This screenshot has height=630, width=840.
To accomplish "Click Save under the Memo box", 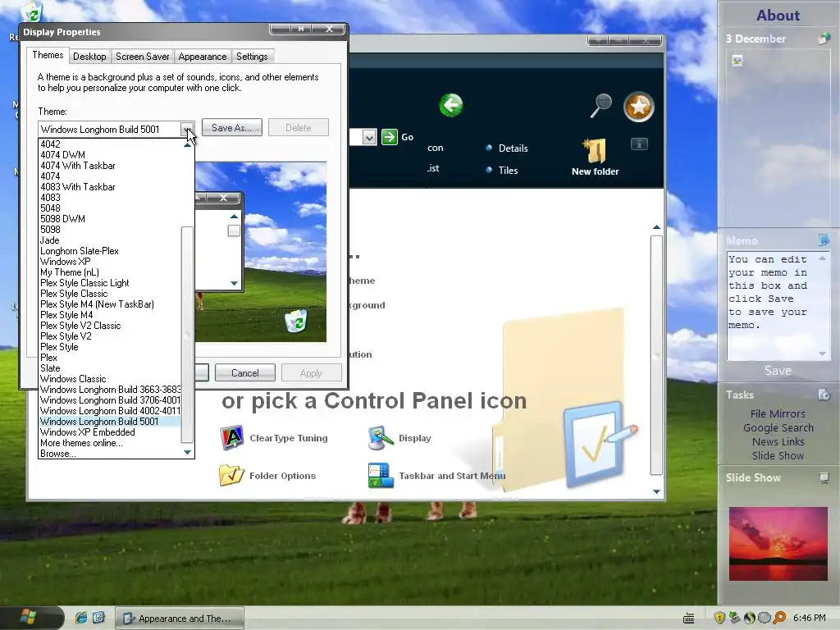I will (778, 371).
